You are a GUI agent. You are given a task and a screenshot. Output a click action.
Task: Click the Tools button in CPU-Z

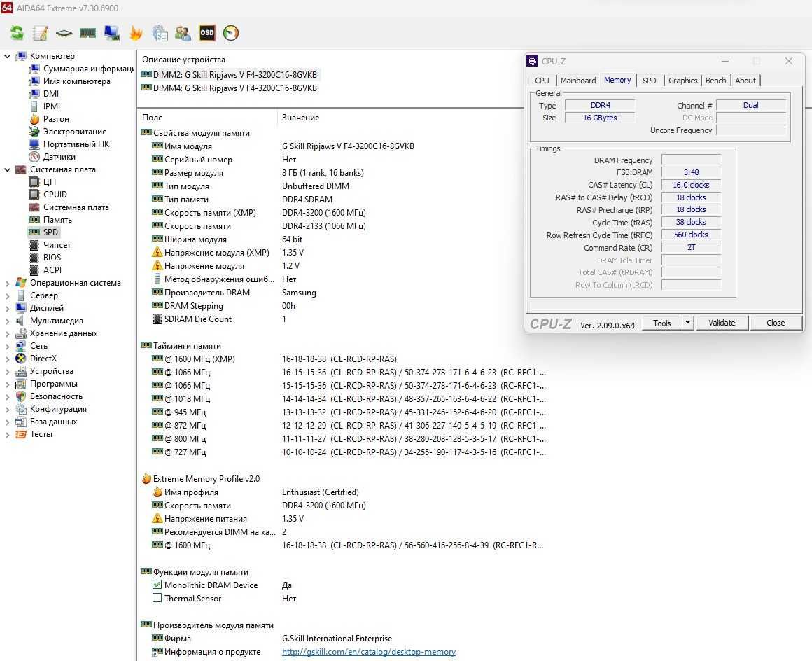(661, 323)
